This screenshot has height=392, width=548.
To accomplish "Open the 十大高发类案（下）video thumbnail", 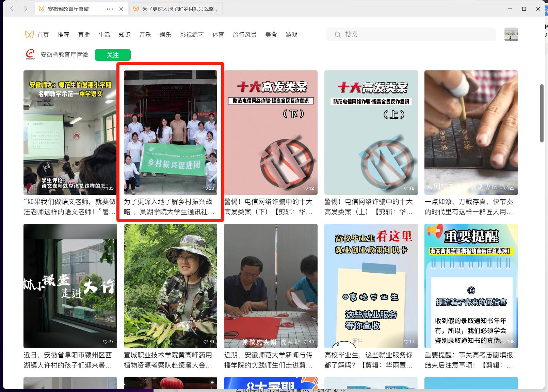I will coord(271,132).
